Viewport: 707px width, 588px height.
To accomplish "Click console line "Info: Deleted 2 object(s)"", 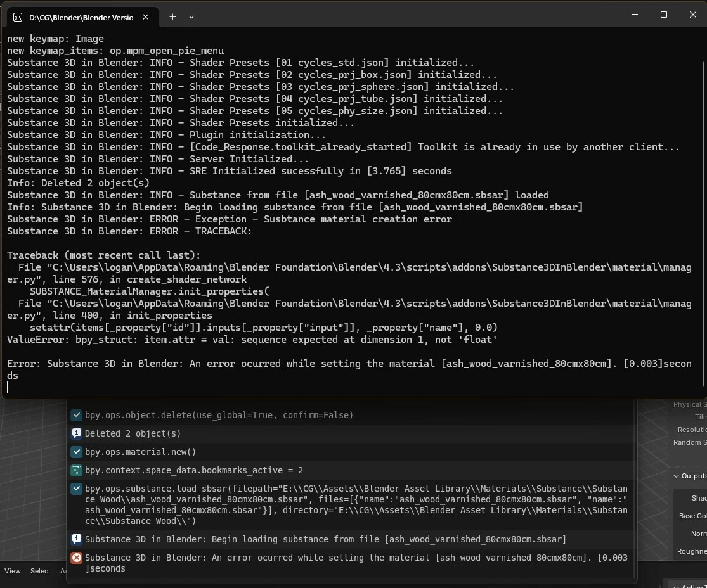I will 78,183.
